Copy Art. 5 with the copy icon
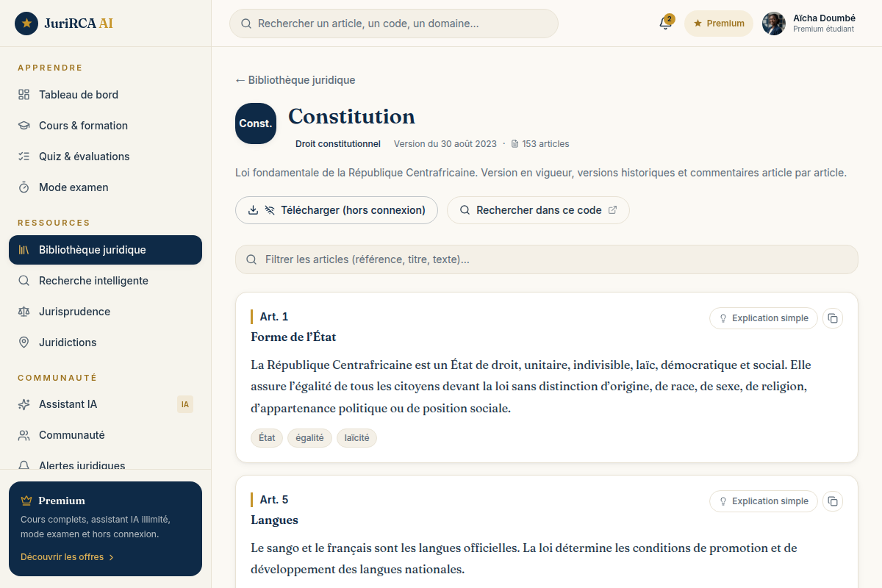Image resolution: width=882 pixels, height=588 pixels. (x=833, y=501)
